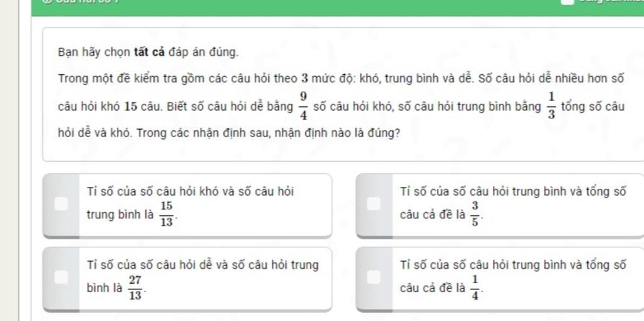Tick the checkbox for the 1/4 ratio answer
The image size is (644, 321).
(x=374, y=277)
